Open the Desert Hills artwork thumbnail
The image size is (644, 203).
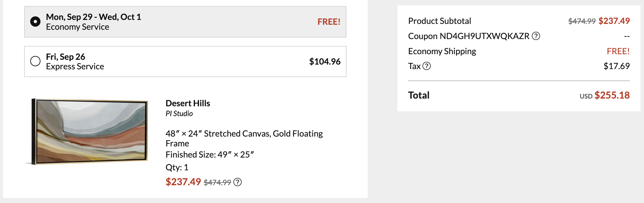tap(89, 132)
